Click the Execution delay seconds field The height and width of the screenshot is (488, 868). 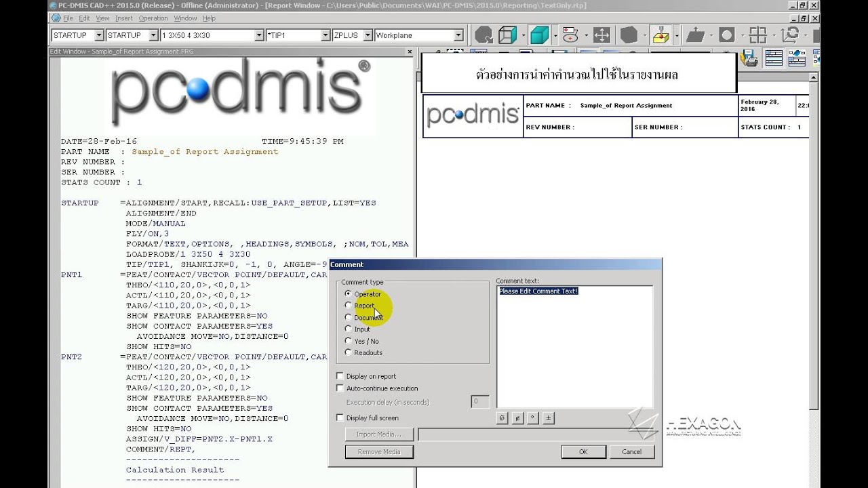pos(480,402)
